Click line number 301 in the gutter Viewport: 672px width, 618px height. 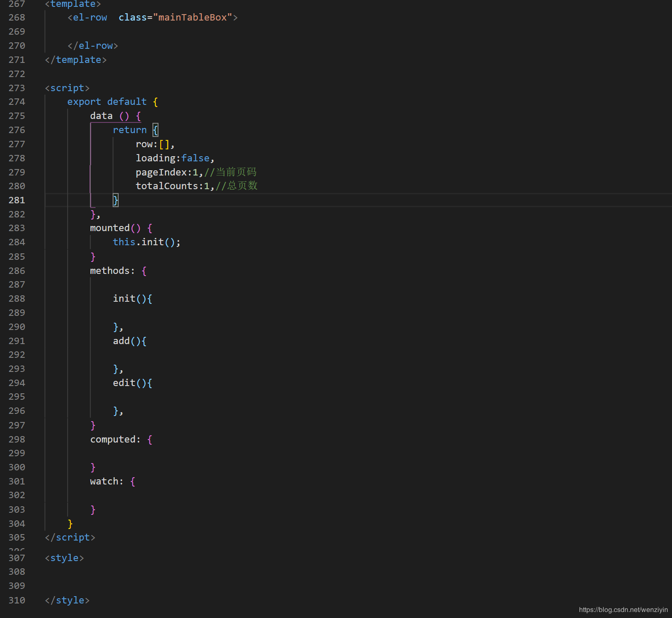17,481
